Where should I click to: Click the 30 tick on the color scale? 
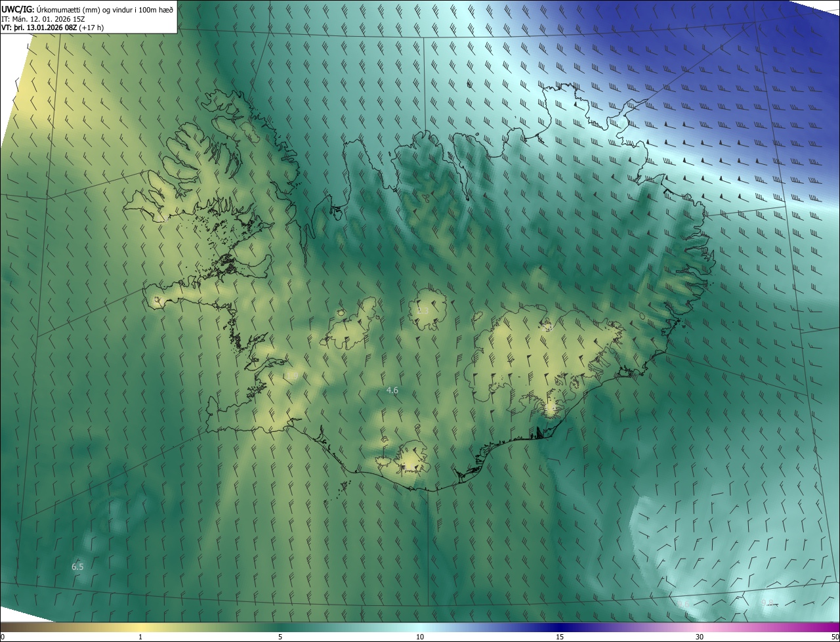(x=700, y=637)
